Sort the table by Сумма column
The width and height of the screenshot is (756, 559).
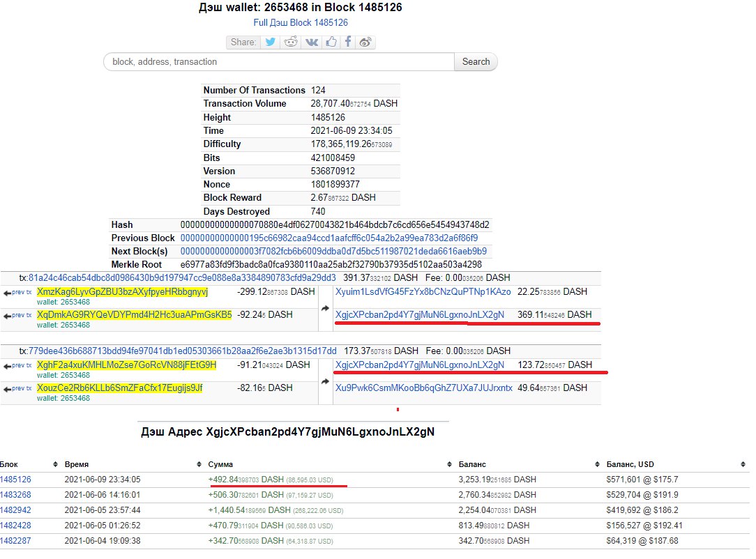(449, 464)
